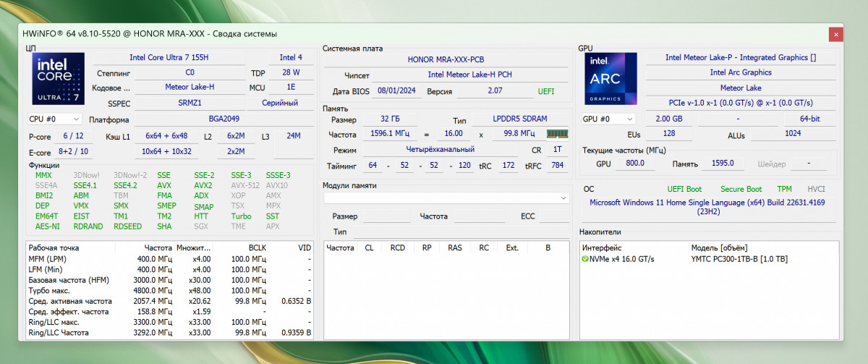Click the 64-bit bus width field
868x364 pixels.
(x=809, y=119)
